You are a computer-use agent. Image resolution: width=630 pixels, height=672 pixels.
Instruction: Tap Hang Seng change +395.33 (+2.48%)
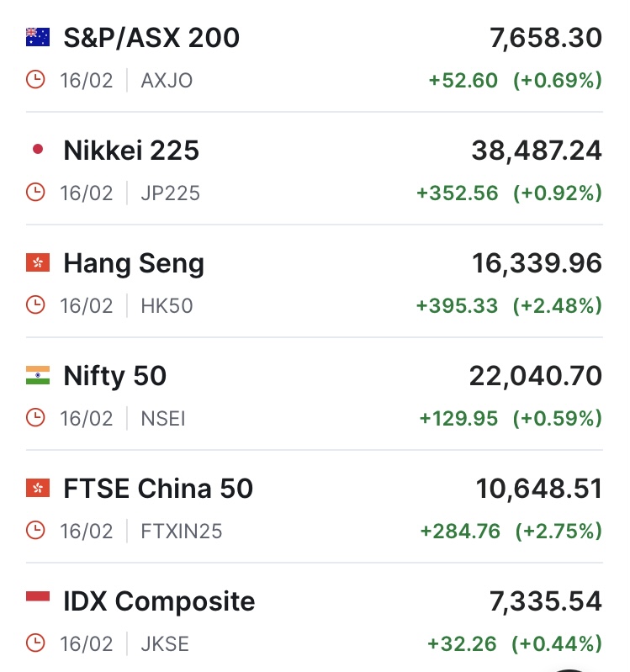pos(509,305)
